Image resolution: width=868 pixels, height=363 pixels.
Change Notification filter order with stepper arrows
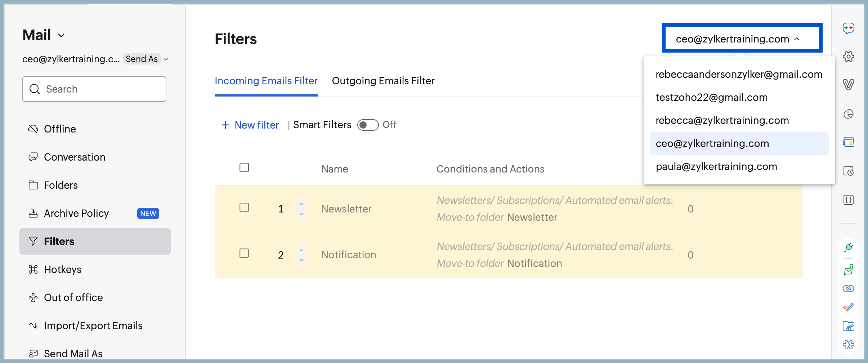point(302,255)
